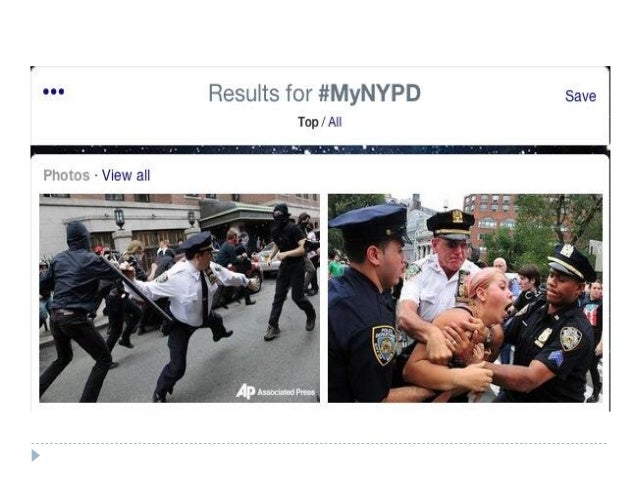This screenshot has width=638, height=479.
Task: Switch to the All results tab
Action: pos(335,122)
